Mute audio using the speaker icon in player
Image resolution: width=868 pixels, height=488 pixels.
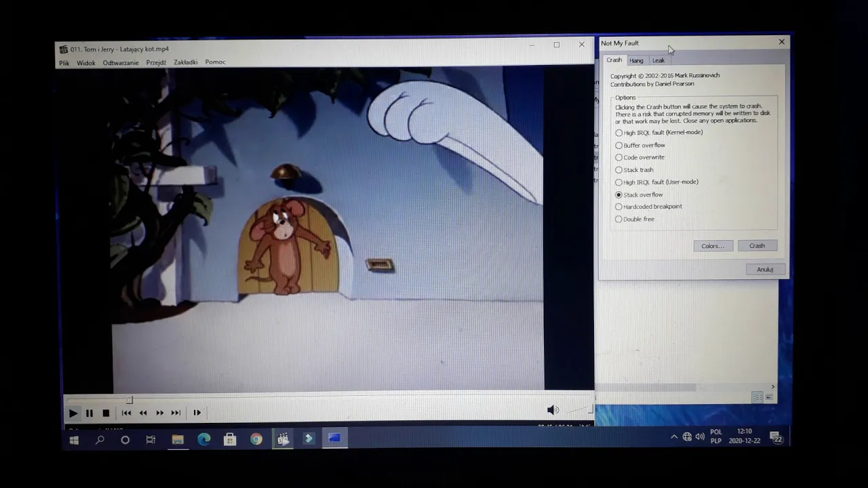(x=553, y=410)
